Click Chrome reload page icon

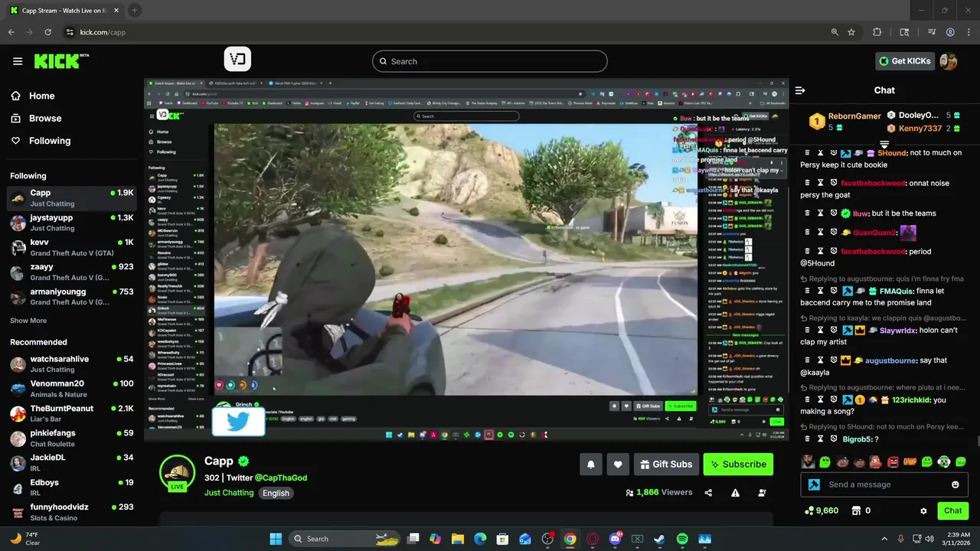pos(48,32)
